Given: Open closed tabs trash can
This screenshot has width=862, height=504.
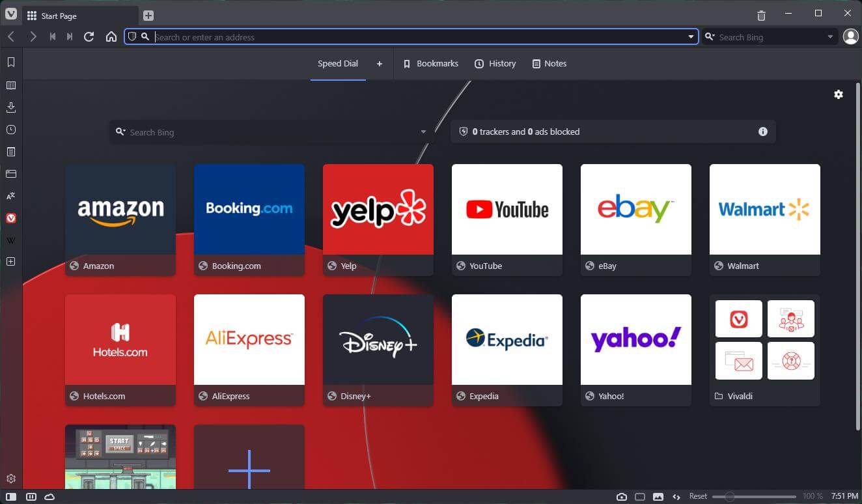Looking at the screenshot, I should (x=761, y=16).
